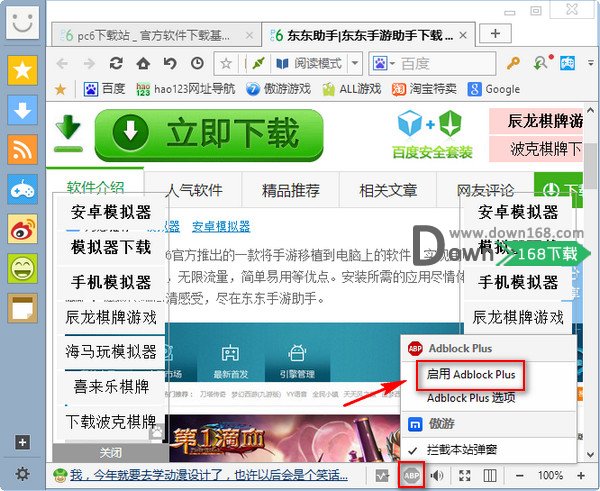Select the 软件介绍 page tab
Viewport: 600px width, 491px height.
95,188
